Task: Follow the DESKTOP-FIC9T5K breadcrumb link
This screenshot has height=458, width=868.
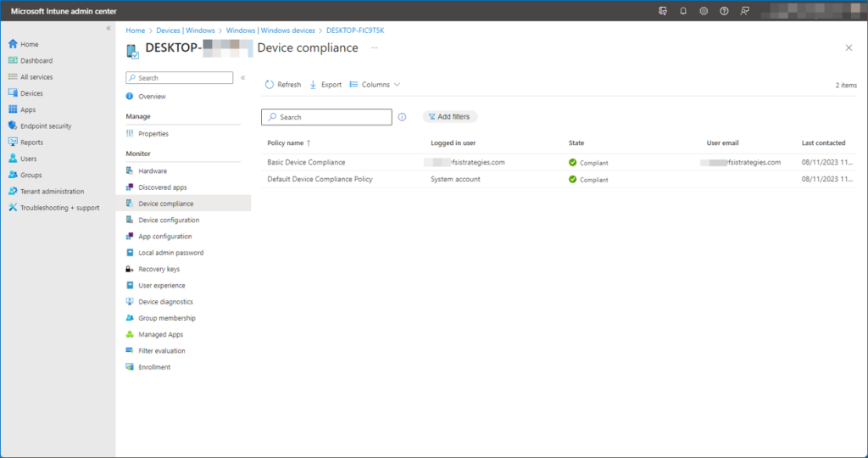Action: 355,31
